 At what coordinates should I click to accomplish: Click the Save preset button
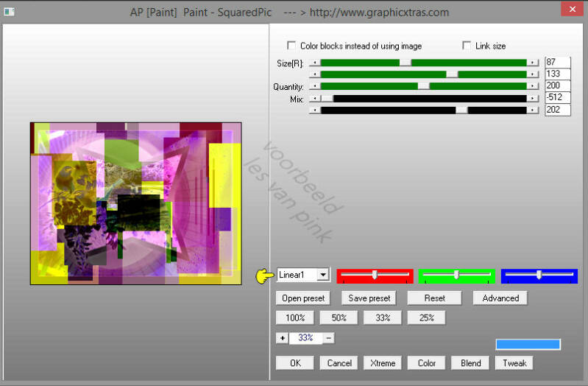tap(369, 298)
